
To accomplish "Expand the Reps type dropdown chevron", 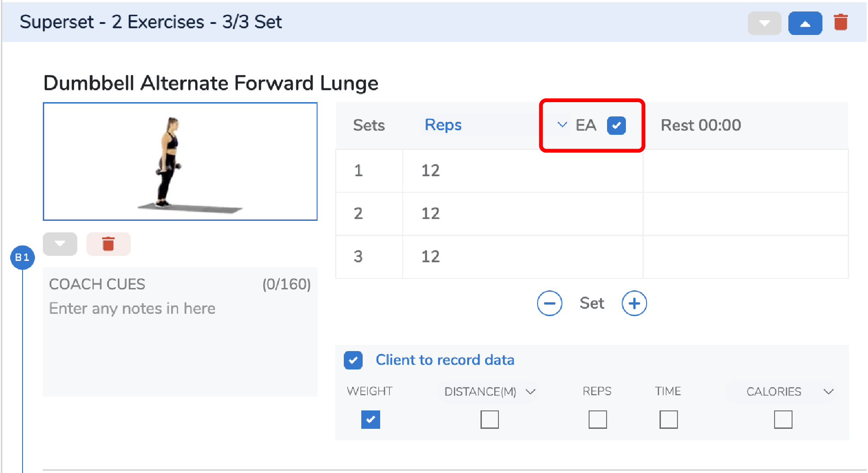I will click(561, 125).
